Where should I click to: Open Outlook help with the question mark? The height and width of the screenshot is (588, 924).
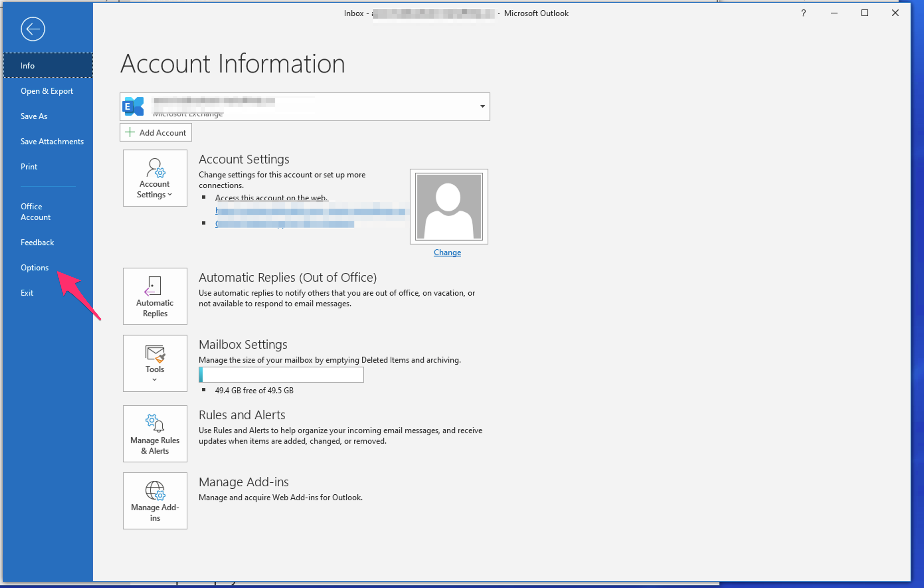coord(803,13)
